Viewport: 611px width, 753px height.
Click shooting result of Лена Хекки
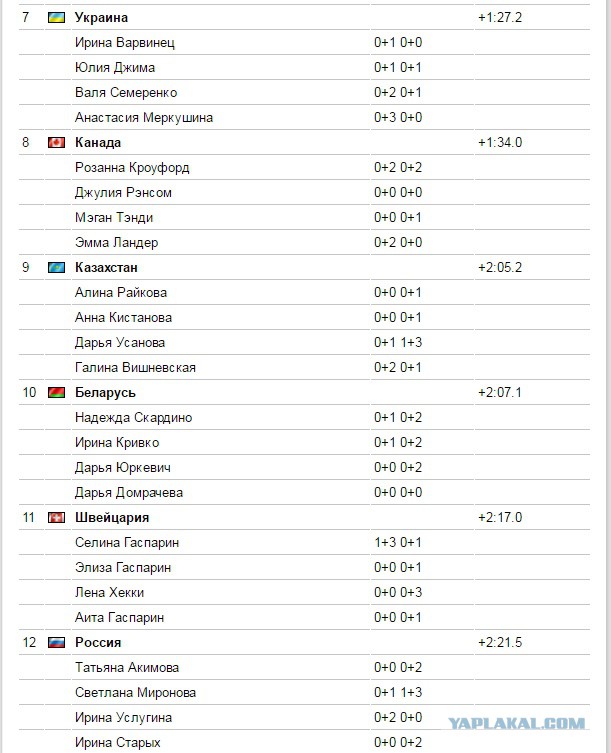pyautogui.click(x=398, y=592)
